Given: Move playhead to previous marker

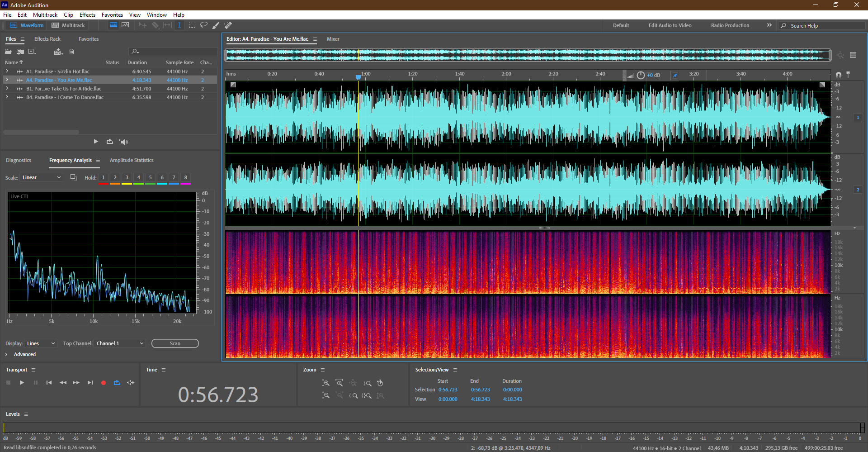Looking at the screenshot, I should pyautogui.click(x=49, y=383).
